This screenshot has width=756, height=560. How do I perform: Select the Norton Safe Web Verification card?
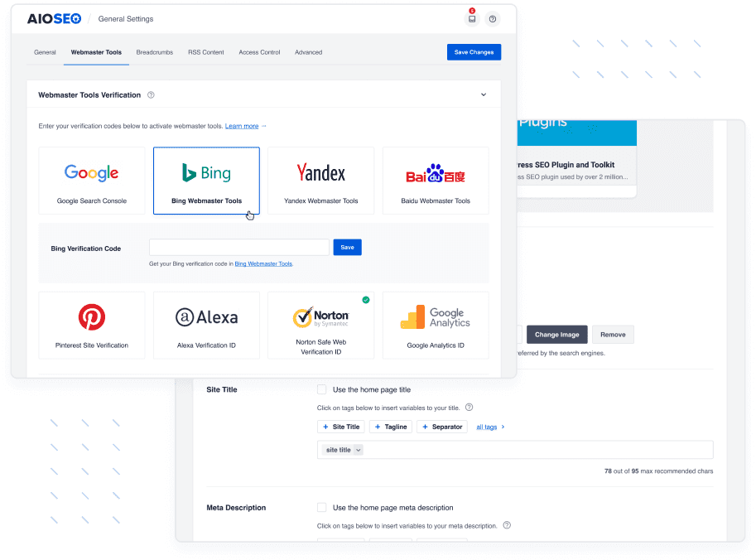(321, 325)
